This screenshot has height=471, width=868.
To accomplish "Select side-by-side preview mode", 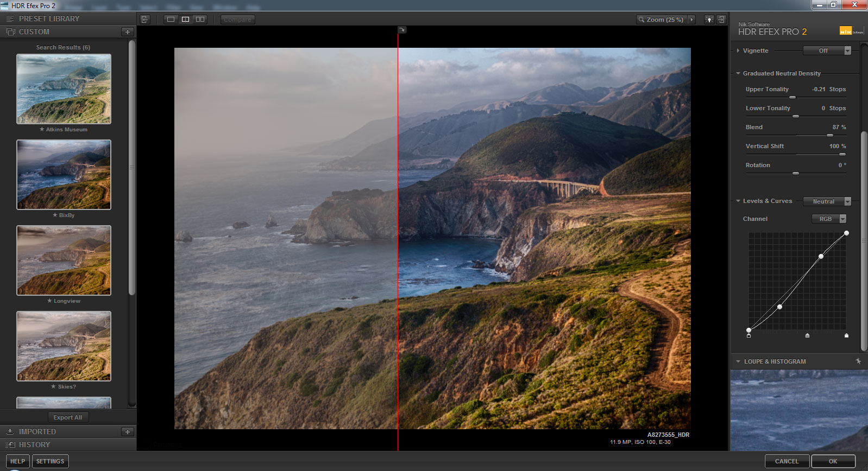I will pos(200,20).
